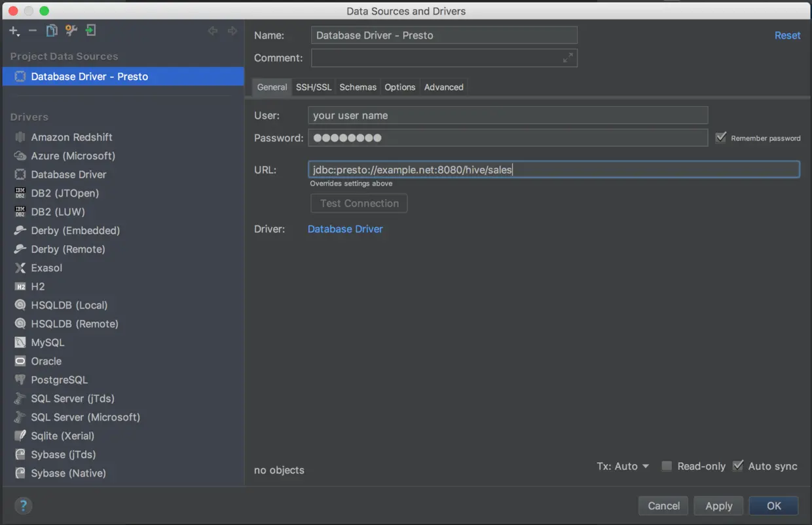Click the Sqlite (Xerial) feather icon

pyautogui.click(x=20, y=436)
